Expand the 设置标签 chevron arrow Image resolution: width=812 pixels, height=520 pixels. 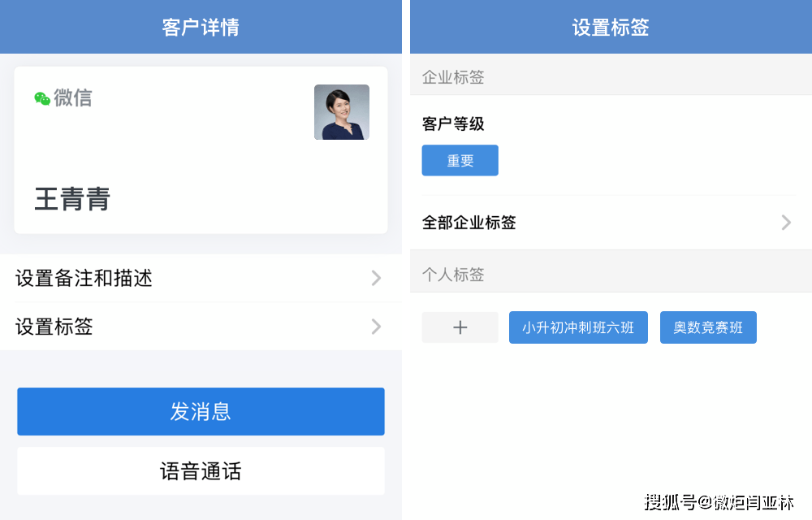[x=377, y=327]
